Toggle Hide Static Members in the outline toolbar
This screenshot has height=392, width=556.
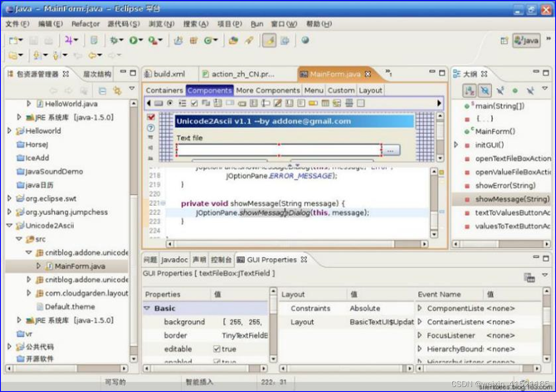[x=500, y=90]
